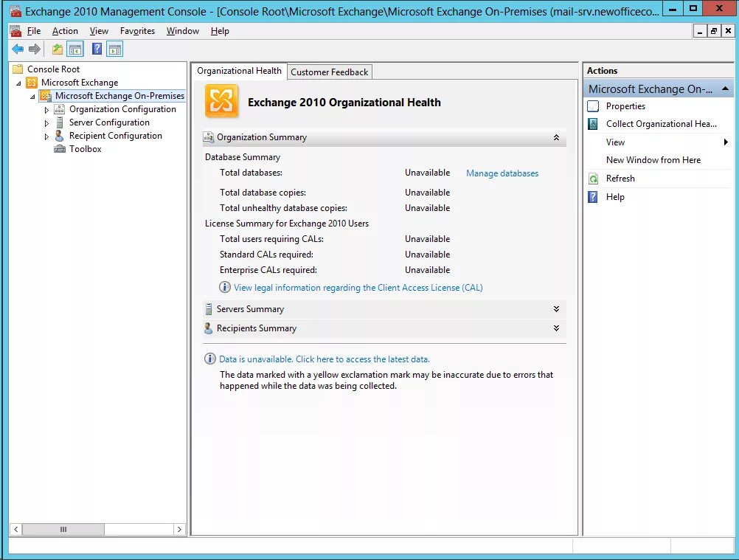Image resolution: width=739 pixels, height=560 pixels.
Task: Click the Toolbox icon in the tree
Action: pos(60,149)
